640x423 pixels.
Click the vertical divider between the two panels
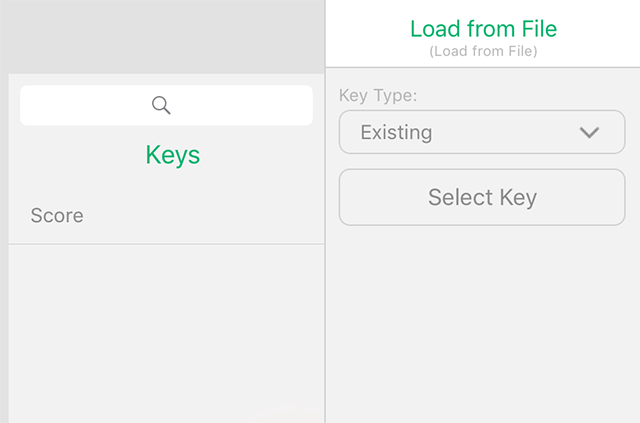click(325, 212)
